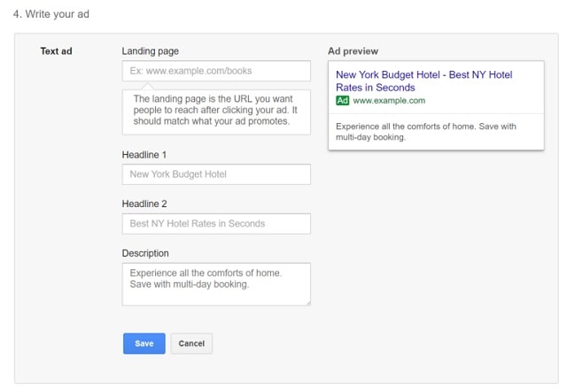
Task: Click the tooltip pointer arrow under Landing page
Action: pyautogui.click(x=147, y=86)
